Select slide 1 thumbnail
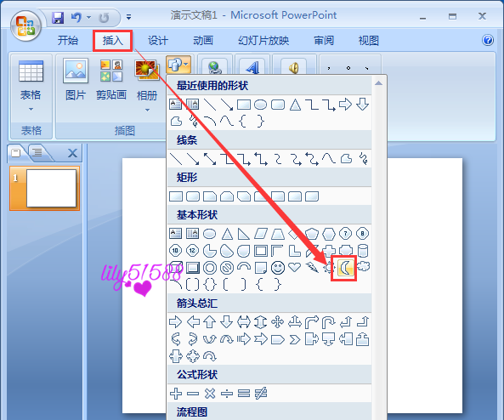Viewport: 504px width, 420px height. coord(45,189)
